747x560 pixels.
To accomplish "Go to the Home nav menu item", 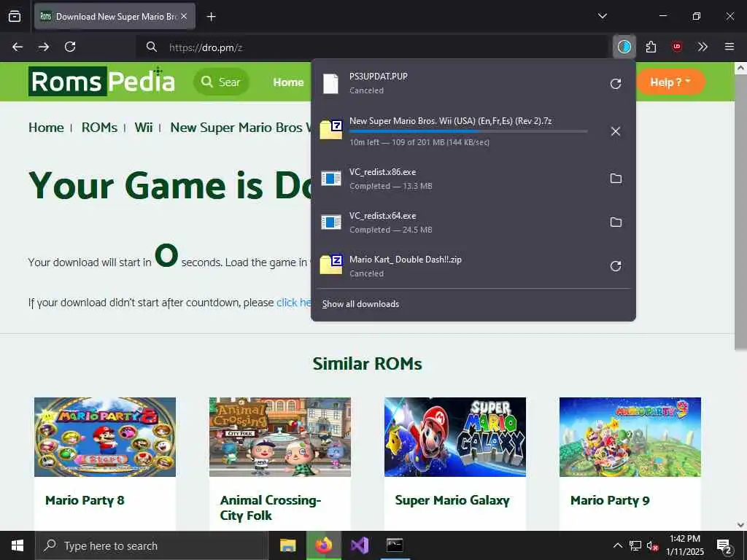I will click(288, 82).
